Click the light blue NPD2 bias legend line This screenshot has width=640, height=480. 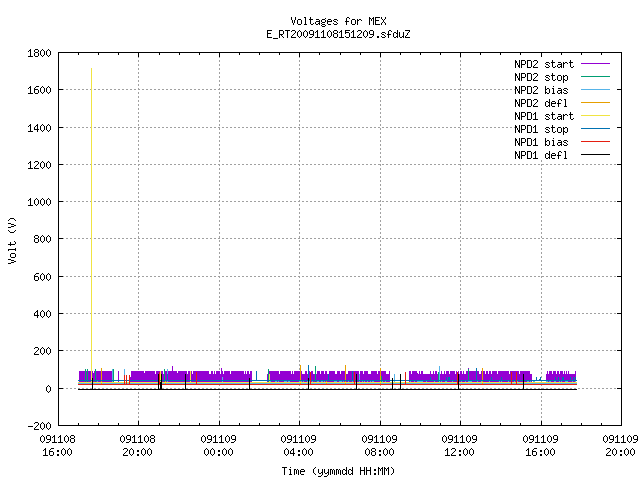coord(595,89)
